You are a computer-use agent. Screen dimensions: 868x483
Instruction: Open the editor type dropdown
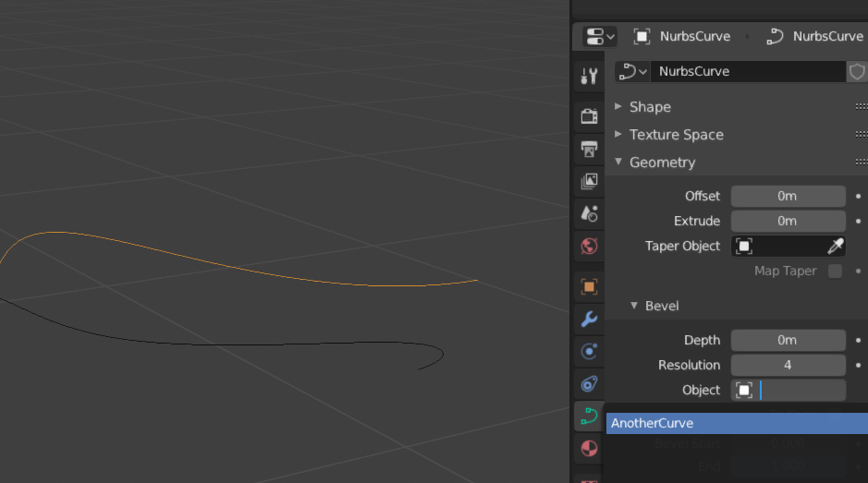tap(600, 37)
